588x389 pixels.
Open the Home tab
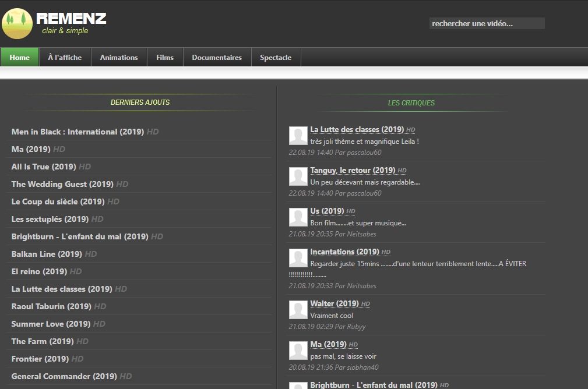point(19,57)
